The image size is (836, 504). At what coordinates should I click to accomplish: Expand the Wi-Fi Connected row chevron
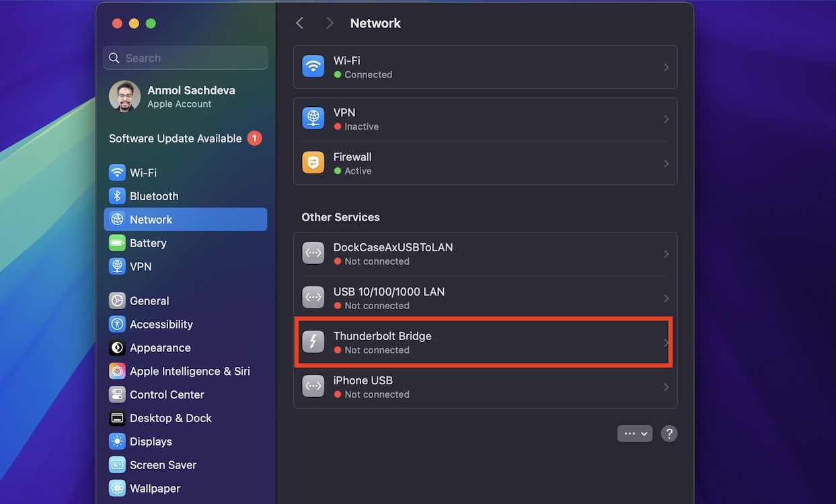click(x=666, y=67)
